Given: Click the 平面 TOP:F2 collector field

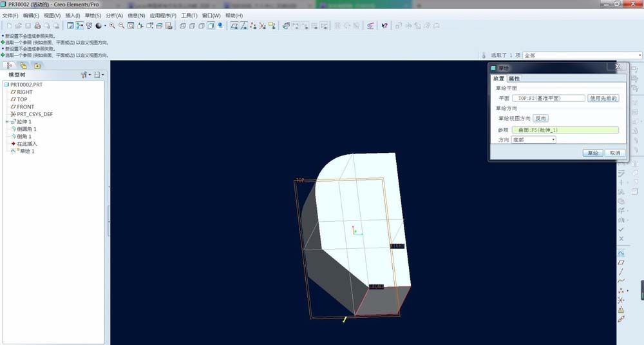Looking at the screenshot, I should click(x=548, y=98).
